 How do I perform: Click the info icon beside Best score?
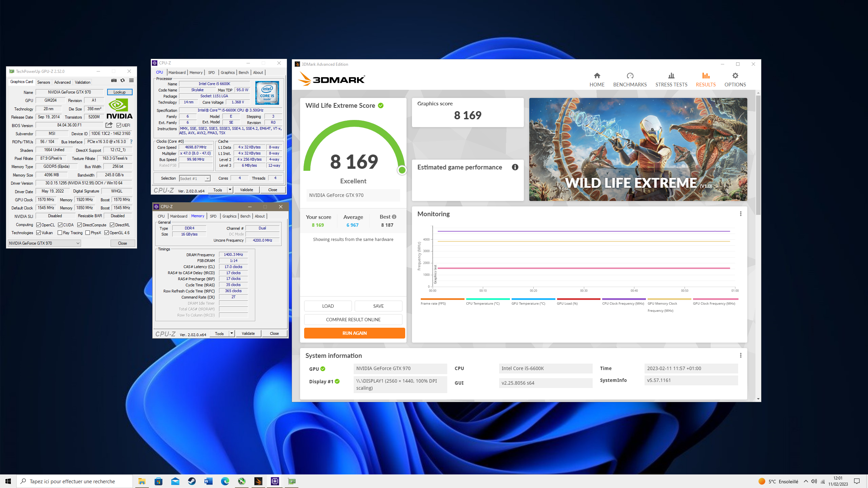[394, 217]
